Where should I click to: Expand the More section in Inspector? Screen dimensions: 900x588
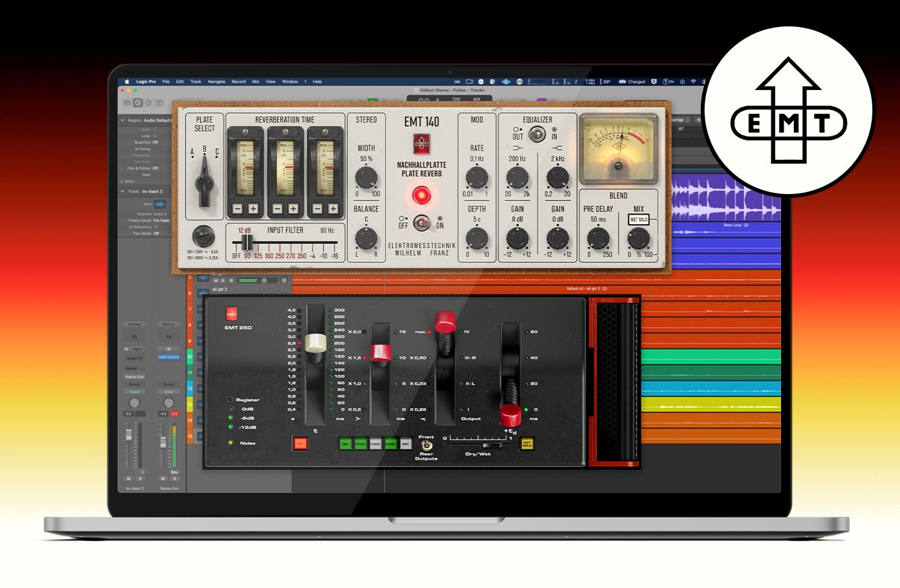coord(122,181)
